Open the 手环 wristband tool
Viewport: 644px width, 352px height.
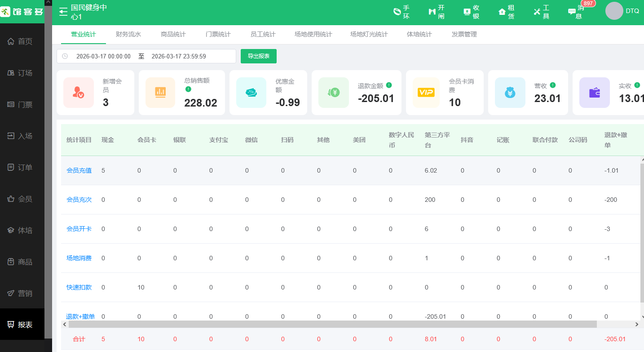click(x=401, y=12)
